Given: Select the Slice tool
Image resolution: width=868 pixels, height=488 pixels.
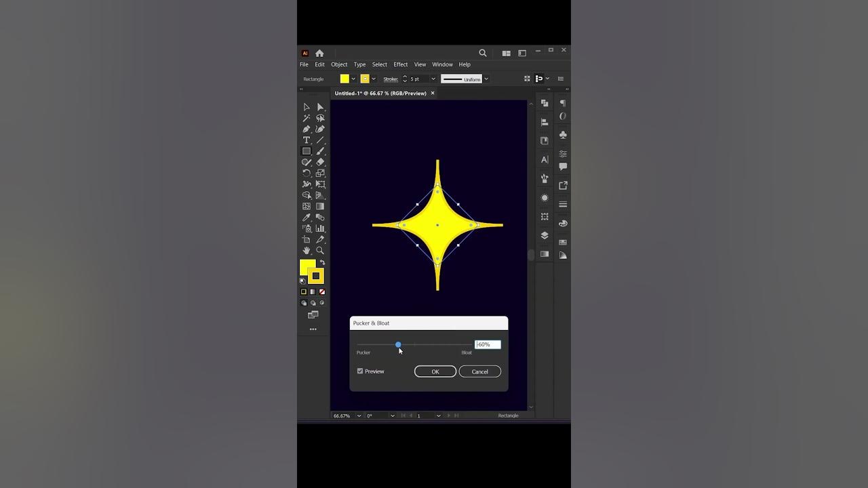Looking at the screenshot, I should pyautogui.click(x=320, y=239).
